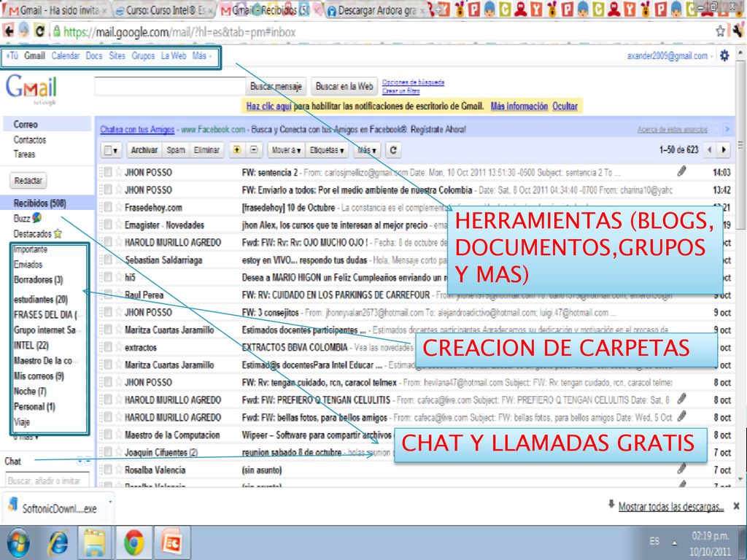Click the Gmail logo
Viewport: 747px width, 560px height.
(31, 88)
